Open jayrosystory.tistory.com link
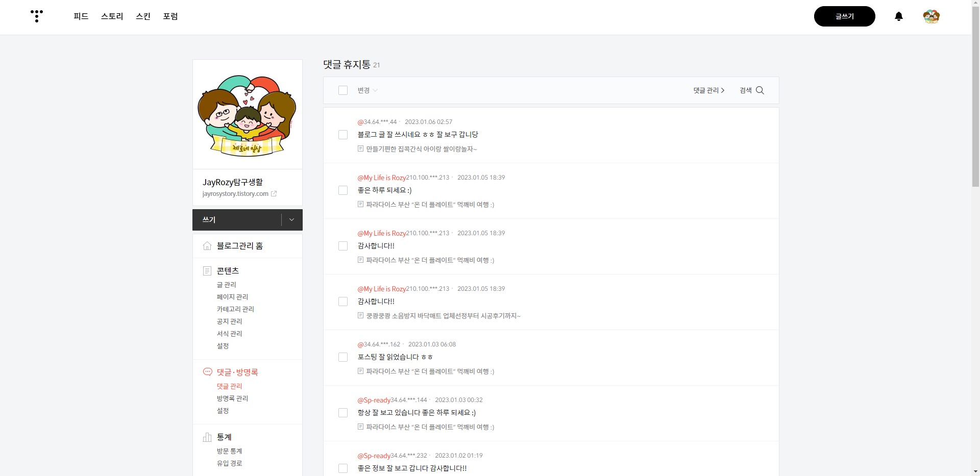This screenshot has width=980, height=476. [x=235, y=194]
